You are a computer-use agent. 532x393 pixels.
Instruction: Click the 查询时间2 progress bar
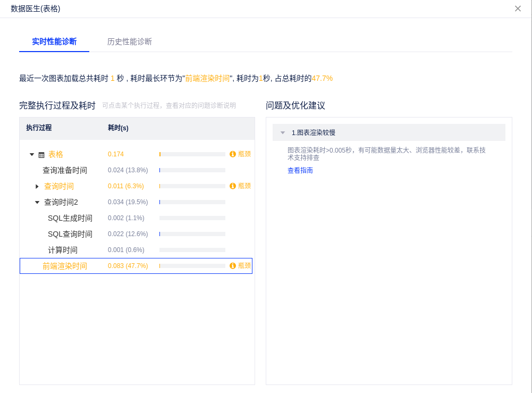[x=192, y=202]
